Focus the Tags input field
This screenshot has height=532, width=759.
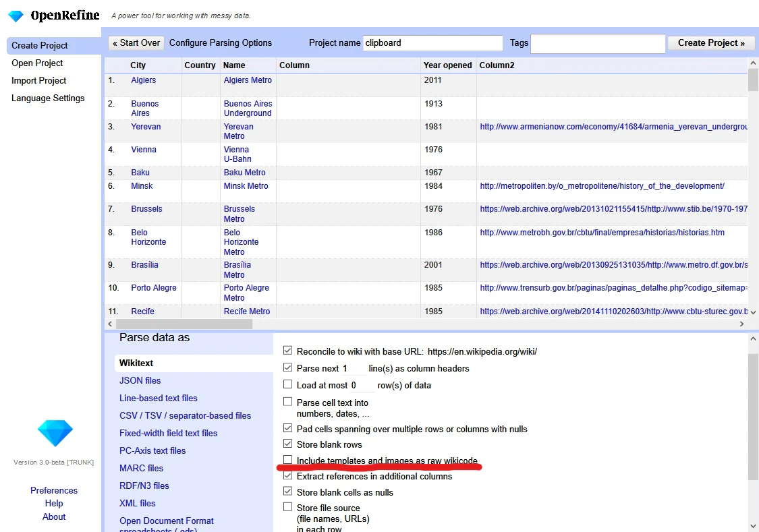(598, 44)
